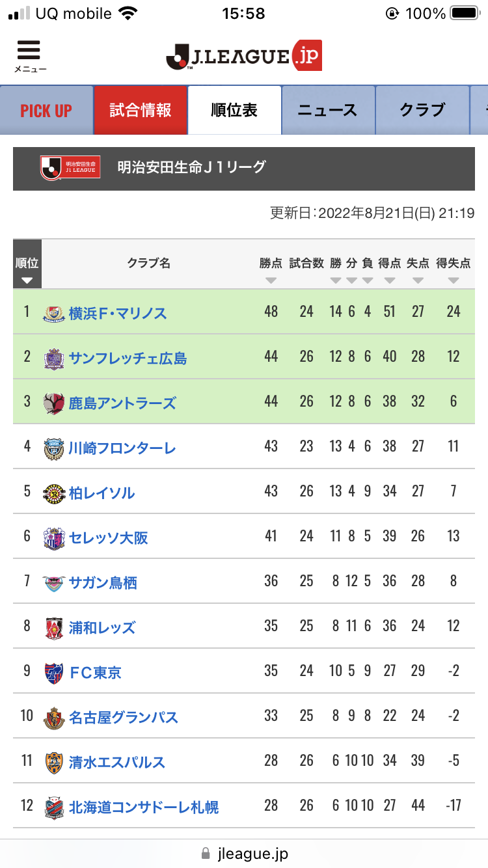The height and width of the screenshot is (868, 488).
Task: Tap the jleague.jp address bar
Action: point(244,853)
